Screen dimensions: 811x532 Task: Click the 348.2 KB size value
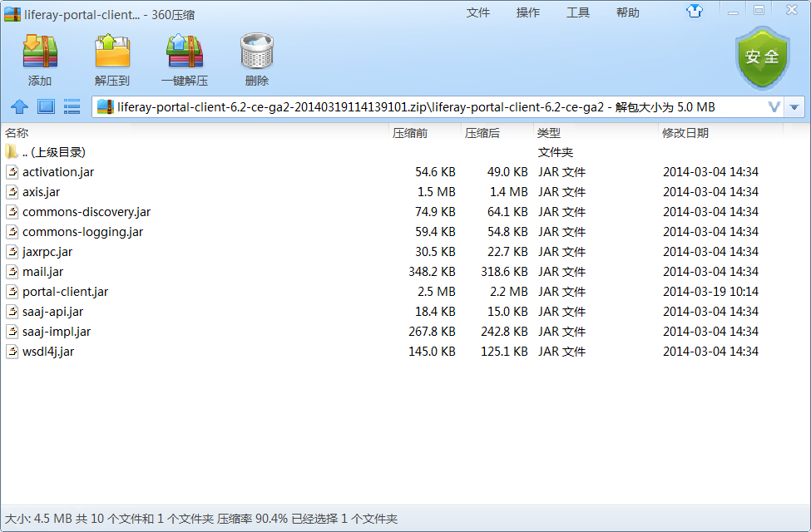432,272
